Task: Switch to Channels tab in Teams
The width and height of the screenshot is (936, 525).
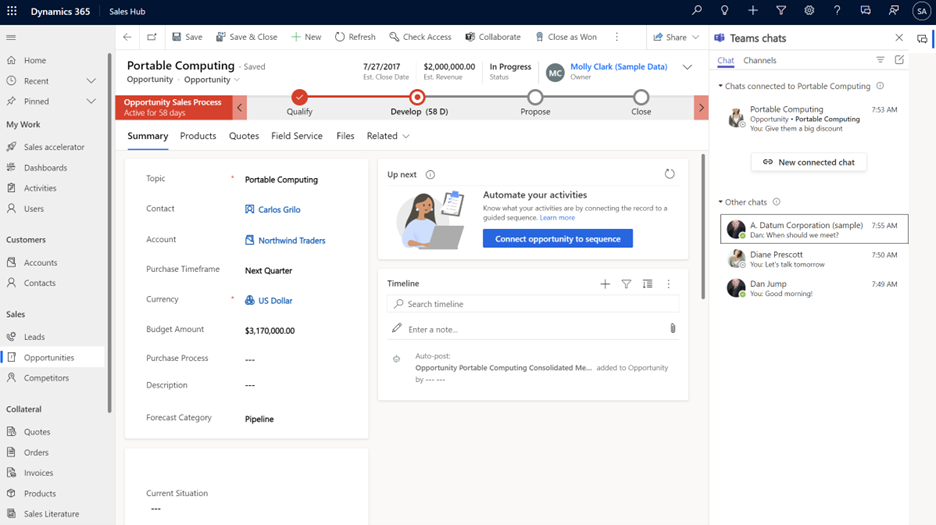Action: pyautogui.click(x=759, y=60)
